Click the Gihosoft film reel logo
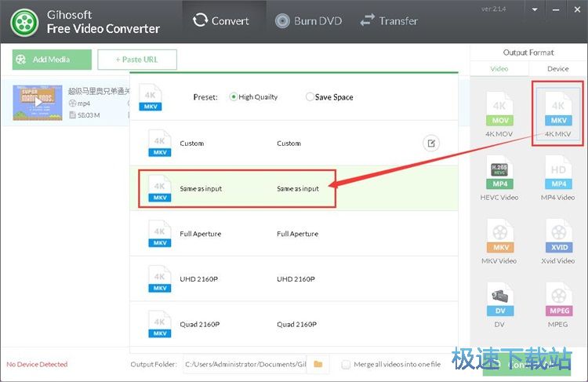Viewport: 588px width, 382px height. click(x=24, y=23)
